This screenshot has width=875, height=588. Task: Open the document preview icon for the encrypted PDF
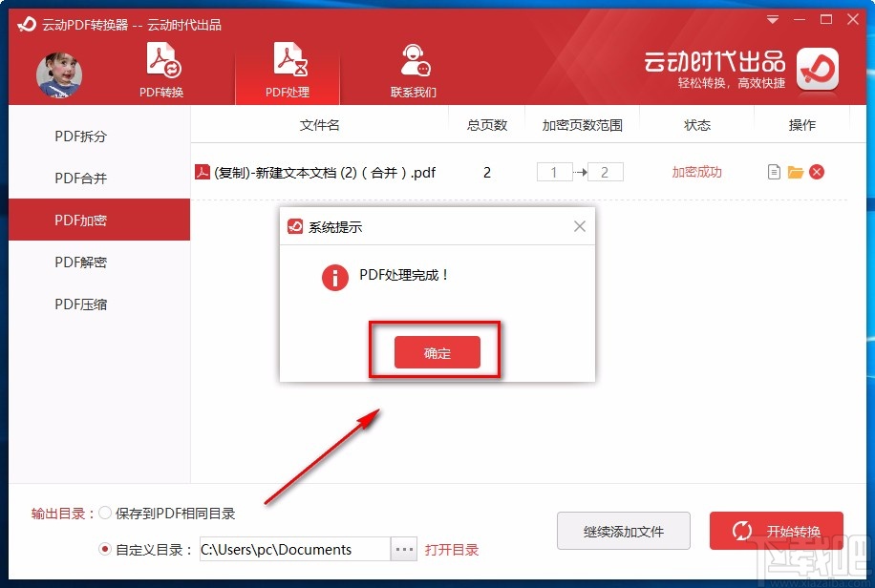[x=774, y=172]
